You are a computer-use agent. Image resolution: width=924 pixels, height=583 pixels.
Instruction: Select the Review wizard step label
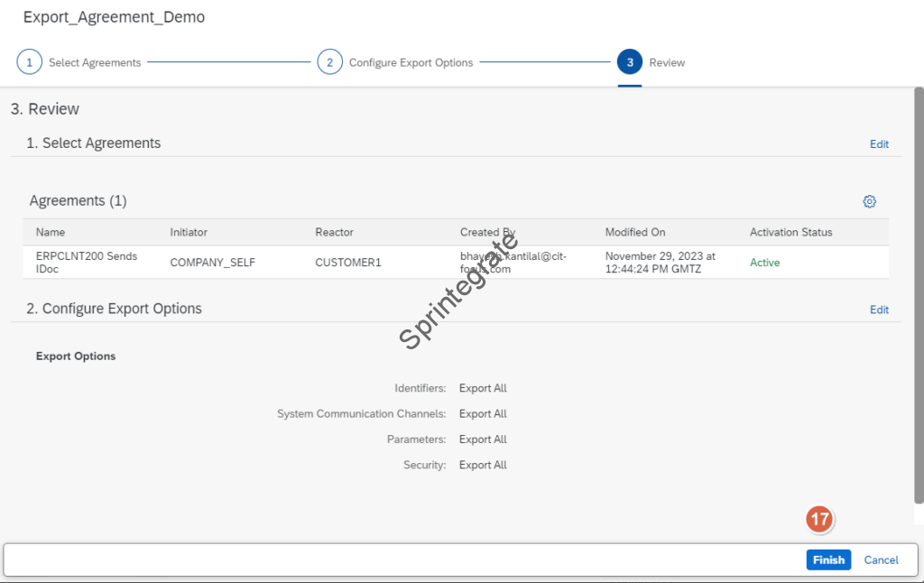point(667,63)
